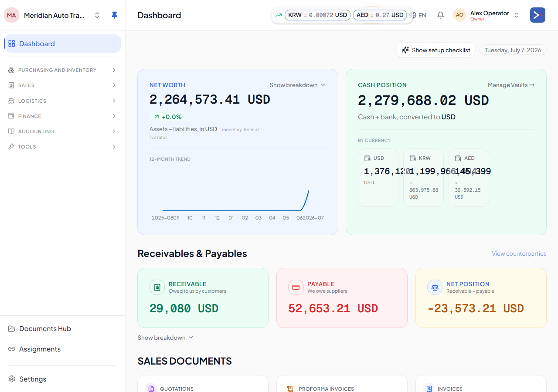Expand the Accounting chevron arrow
558x392 pixels.
114,131
